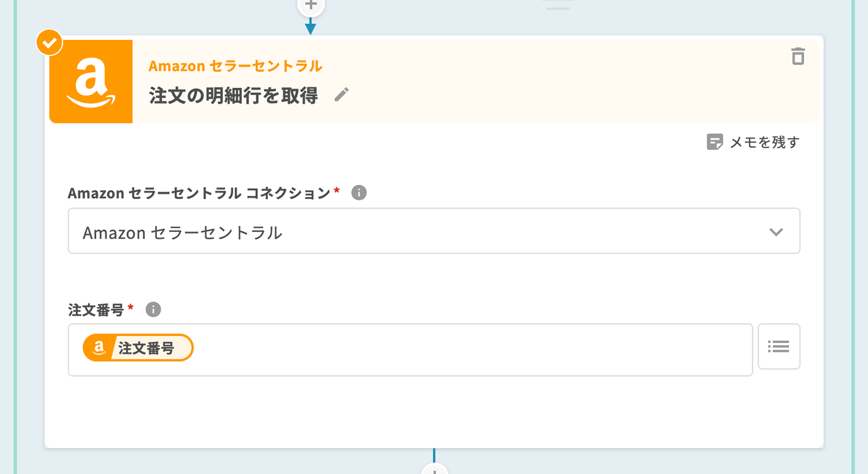This screenshot has width=868, height=474.
Task: Open the data picker list icon button
Action: point(779,346)
